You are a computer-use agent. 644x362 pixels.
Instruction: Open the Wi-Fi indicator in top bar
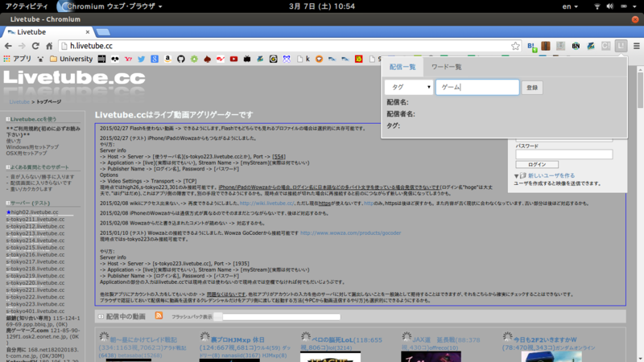click(x=597, y=6)
